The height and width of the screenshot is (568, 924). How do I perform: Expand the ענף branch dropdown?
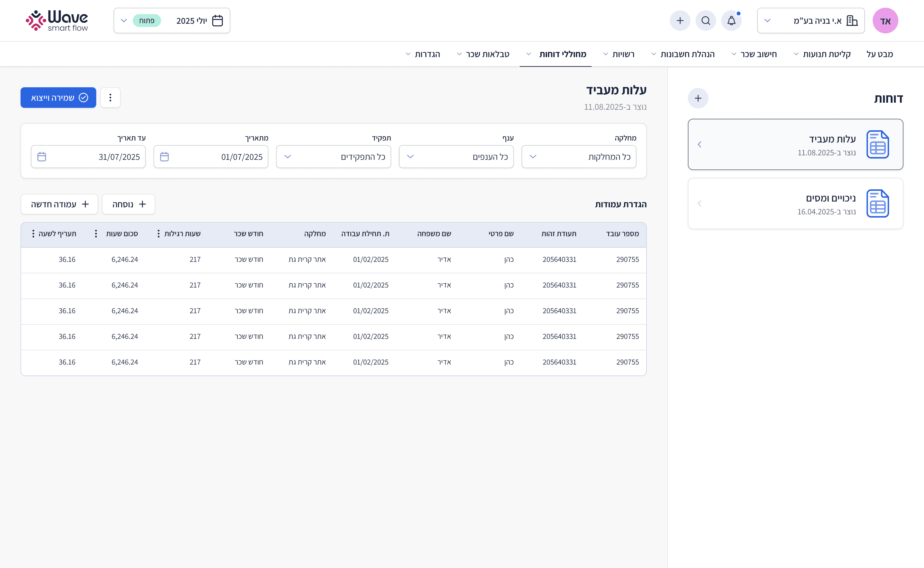click(x=456, y=157)
